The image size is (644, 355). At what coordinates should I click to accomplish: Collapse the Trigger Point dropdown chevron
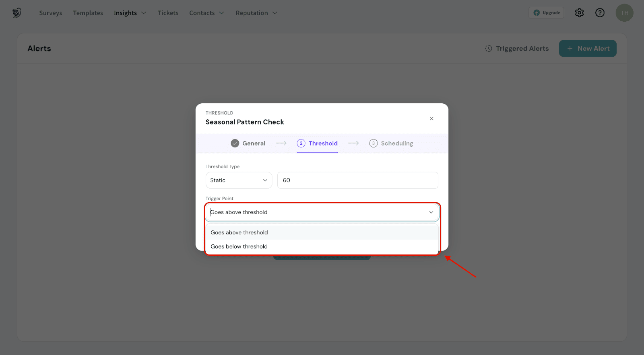pyautogui.click(x=431, y=212)
